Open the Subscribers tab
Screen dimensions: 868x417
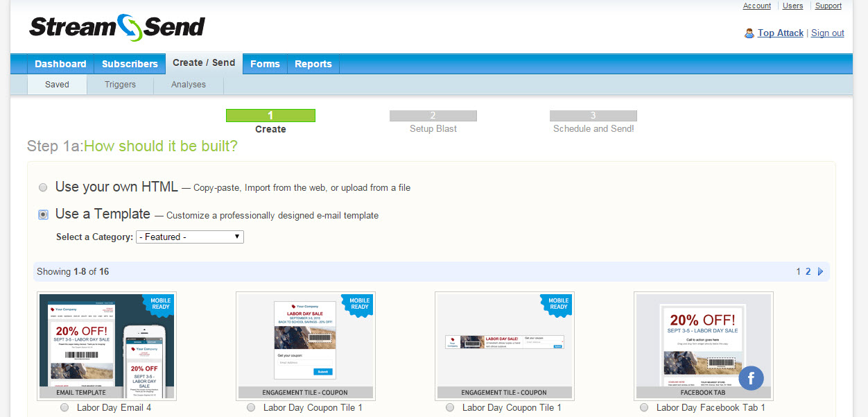tap(130, 64)
